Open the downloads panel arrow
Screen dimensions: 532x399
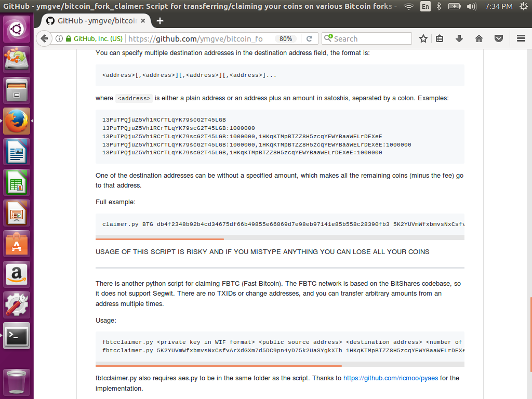460,38
